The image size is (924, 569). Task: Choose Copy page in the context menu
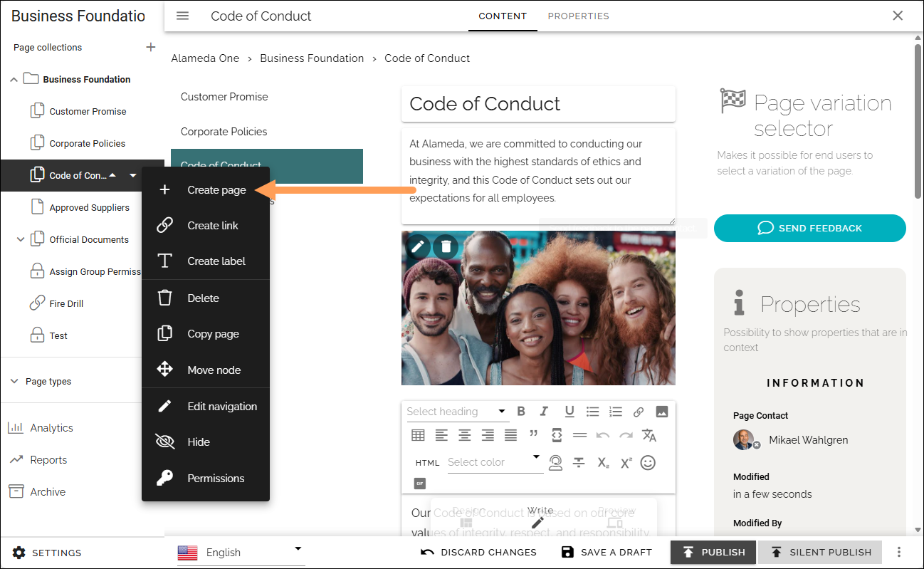pos(206,334)
